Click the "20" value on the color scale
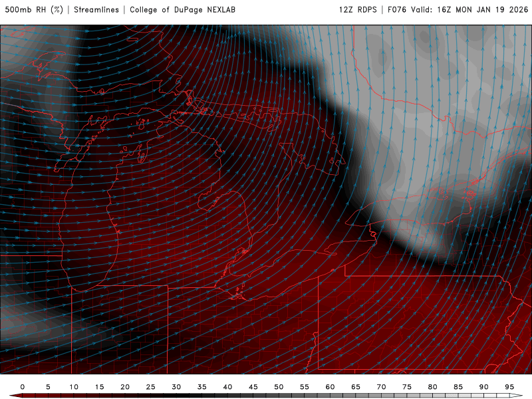532x399 pixels. 125,387
